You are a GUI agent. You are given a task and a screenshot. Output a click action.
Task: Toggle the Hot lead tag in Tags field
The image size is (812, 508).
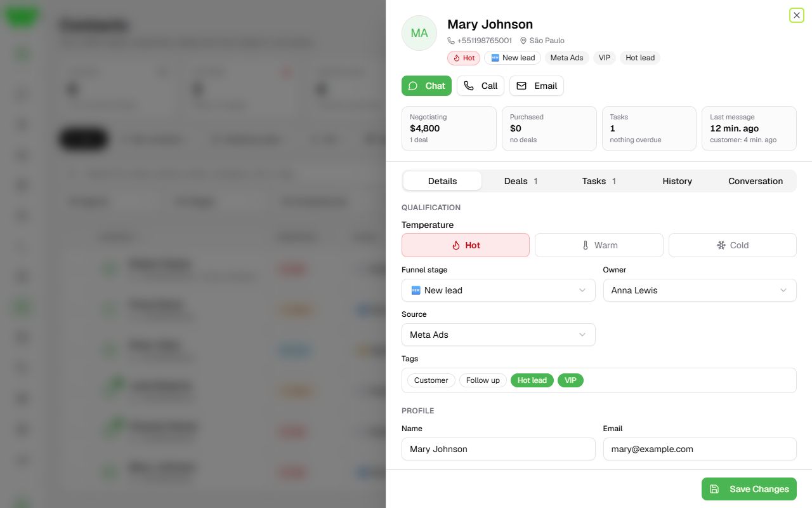pyautogui.click(x=532, y=380)
